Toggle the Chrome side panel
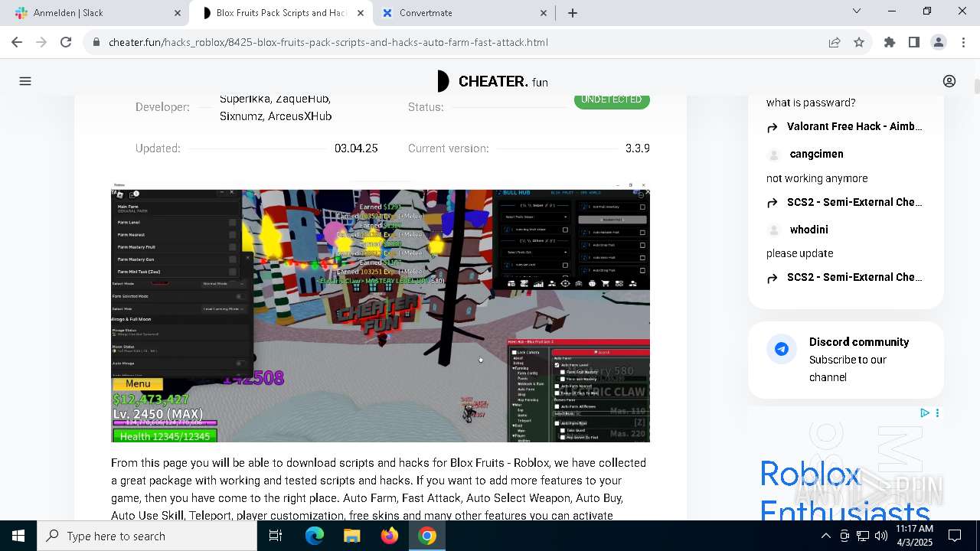Screen dimensions: 980x551 coord(914,43)
